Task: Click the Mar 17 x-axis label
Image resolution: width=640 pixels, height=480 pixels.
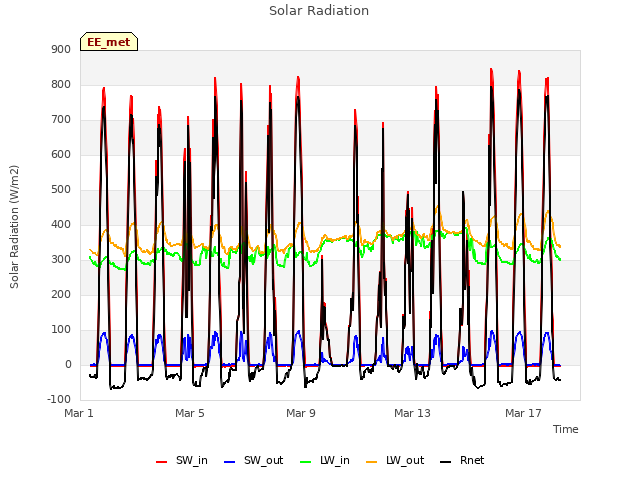Action: [523, 413]
